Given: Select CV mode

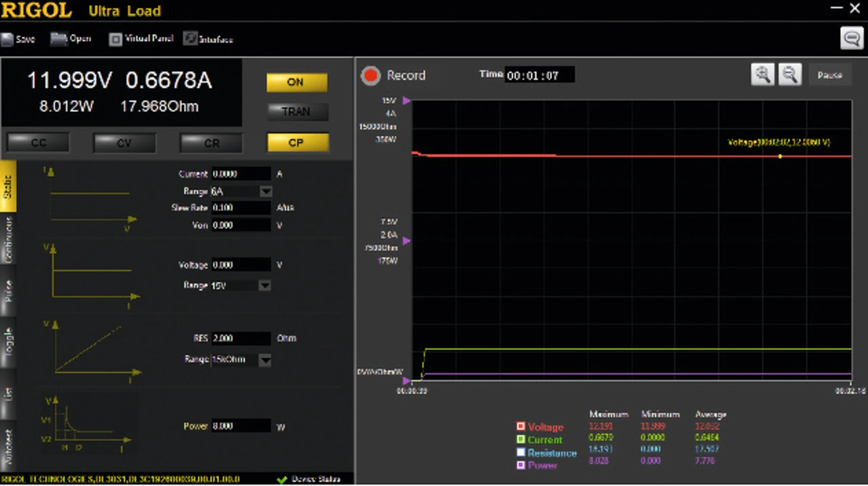Looking at the screenshot, I should (124, 143).
